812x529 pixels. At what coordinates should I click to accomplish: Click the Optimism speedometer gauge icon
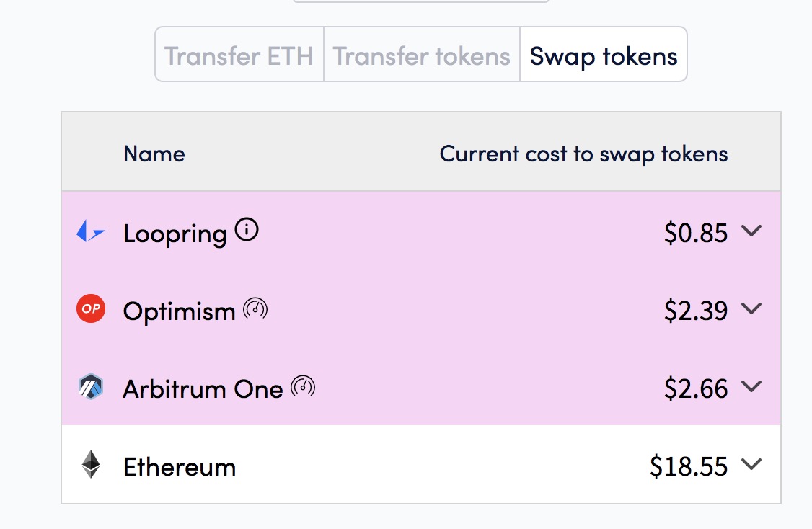(255, 309)
